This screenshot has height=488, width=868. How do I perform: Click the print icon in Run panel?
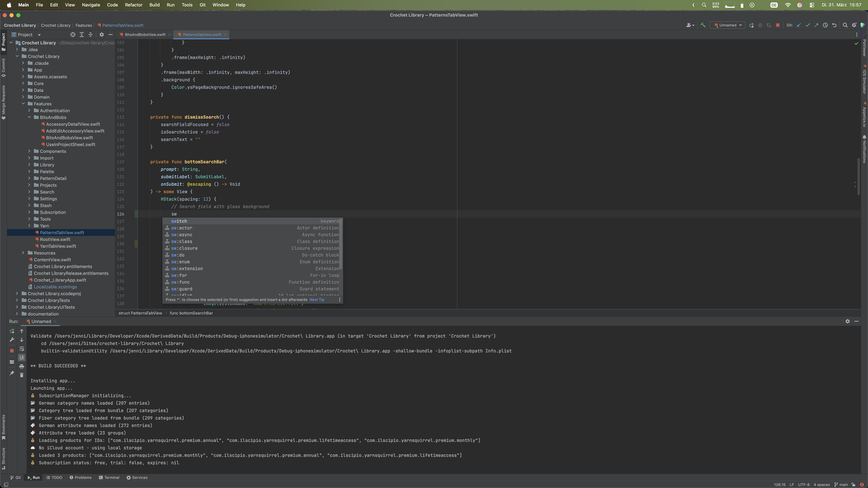tap(22, 367)
